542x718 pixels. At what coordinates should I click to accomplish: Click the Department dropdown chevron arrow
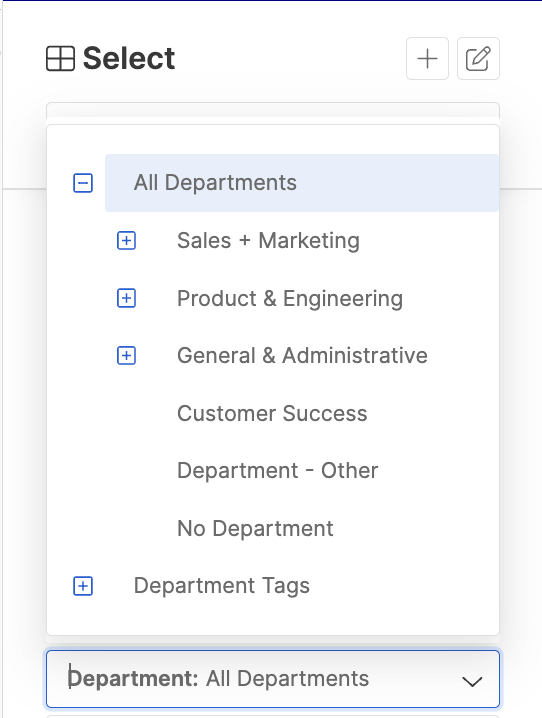(x=472, y=681)
